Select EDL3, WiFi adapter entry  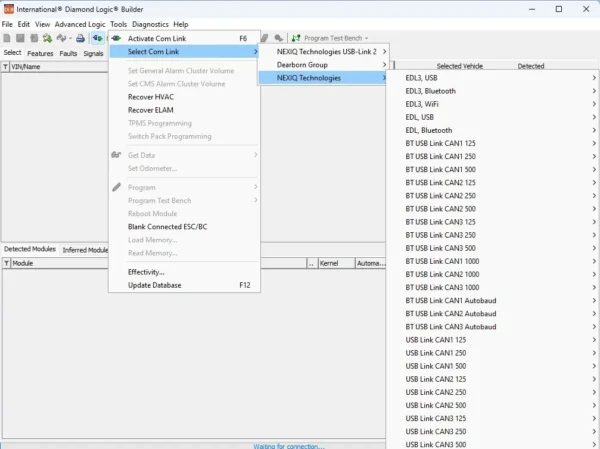[x=493, y=104]
